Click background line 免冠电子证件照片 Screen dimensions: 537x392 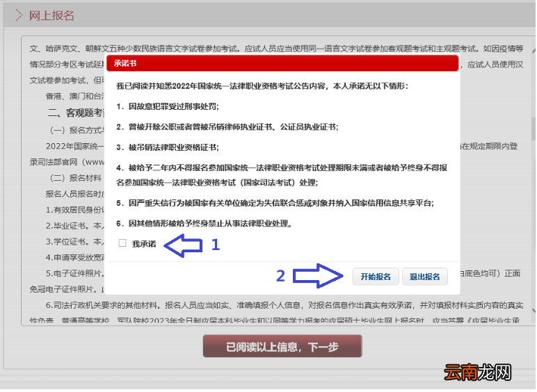pyautogui.click(x=67, y=289)
